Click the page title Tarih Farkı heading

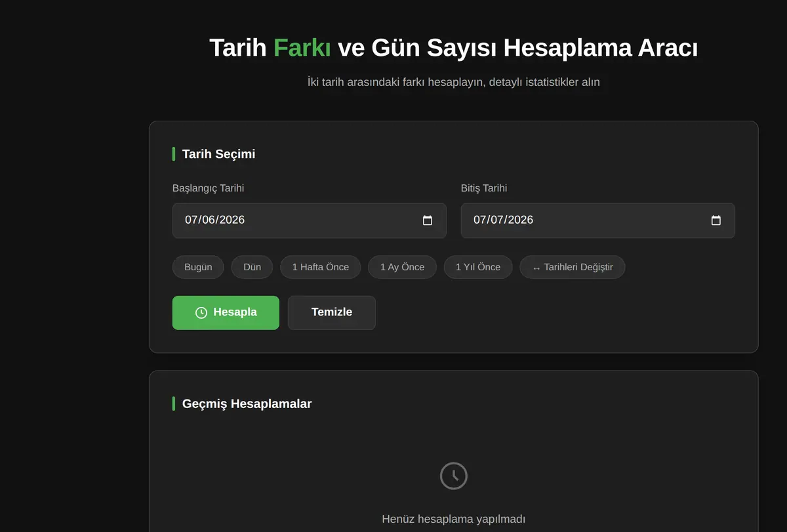coord(454,48)
